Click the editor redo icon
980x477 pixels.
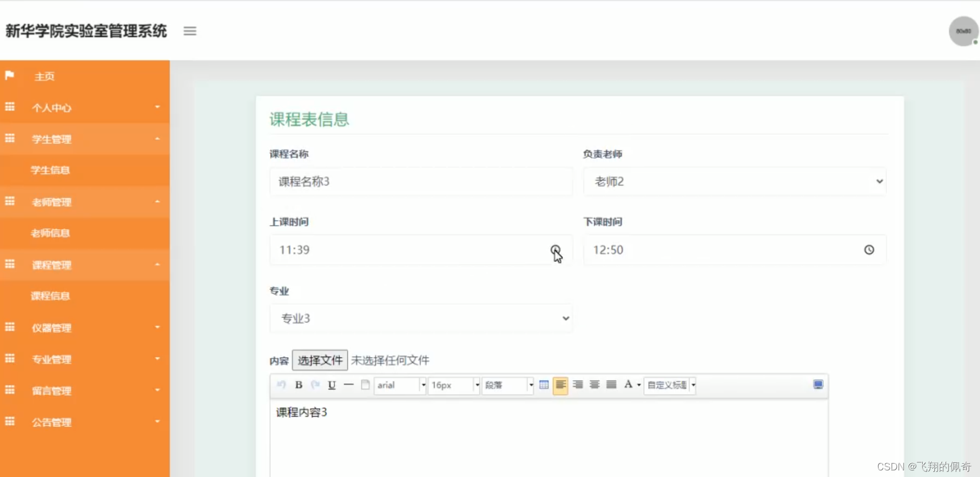coord(315,385)
